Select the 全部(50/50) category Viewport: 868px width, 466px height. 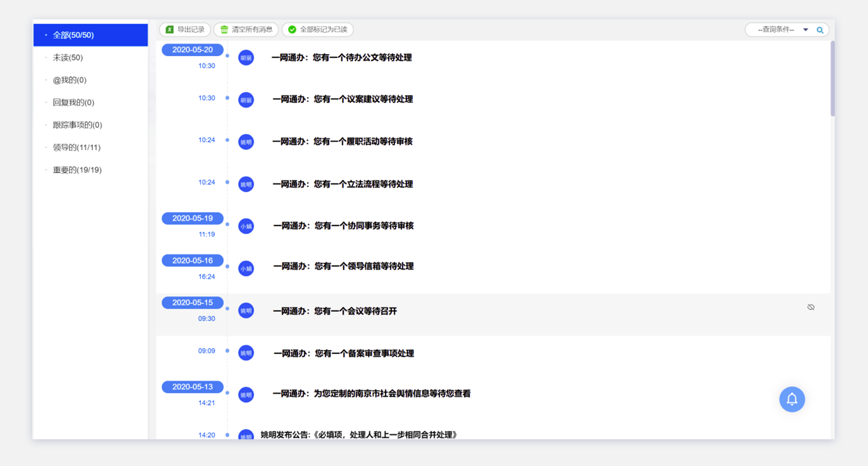point(73,35)
